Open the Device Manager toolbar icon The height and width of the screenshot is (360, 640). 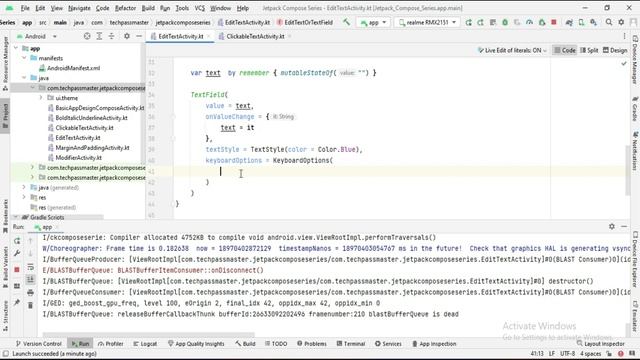tap(581, 22)
